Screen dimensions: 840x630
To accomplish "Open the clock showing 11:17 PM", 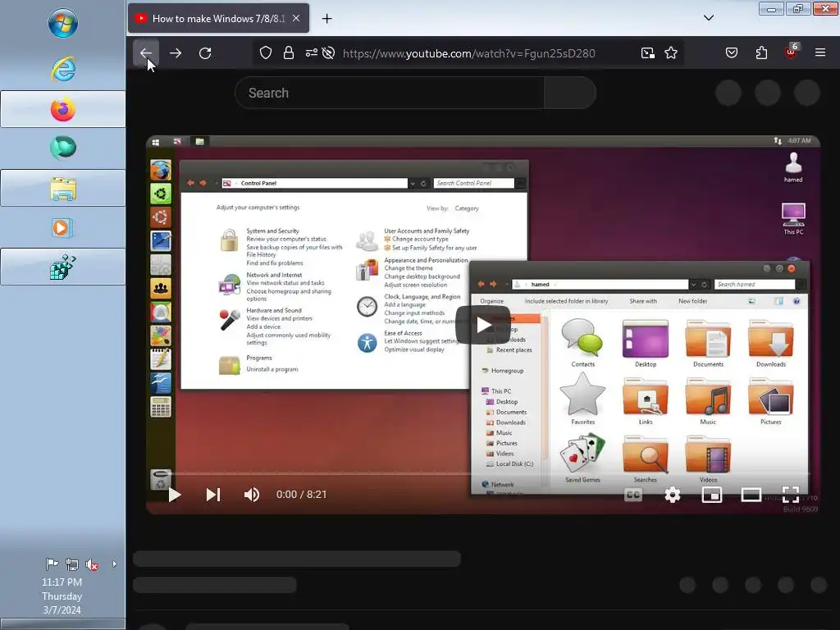I will tap(62, 596).
